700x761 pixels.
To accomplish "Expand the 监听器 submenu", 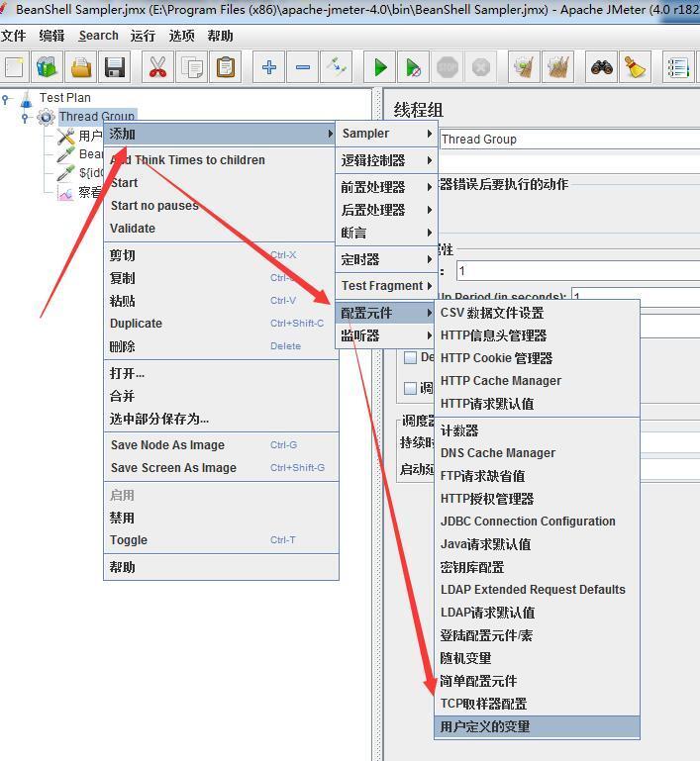I will 387,335.
